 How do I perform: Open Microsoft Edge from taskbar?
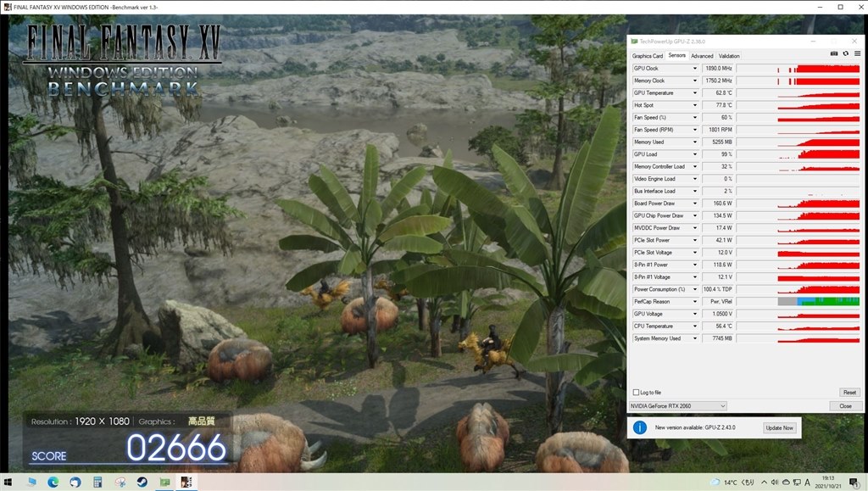coord(53,483)
